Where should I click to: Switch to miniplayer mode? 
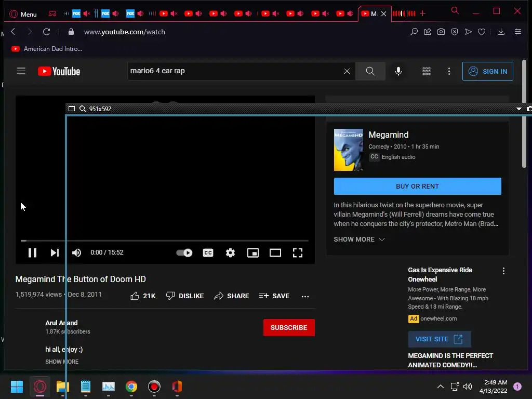tap(253, 253)
